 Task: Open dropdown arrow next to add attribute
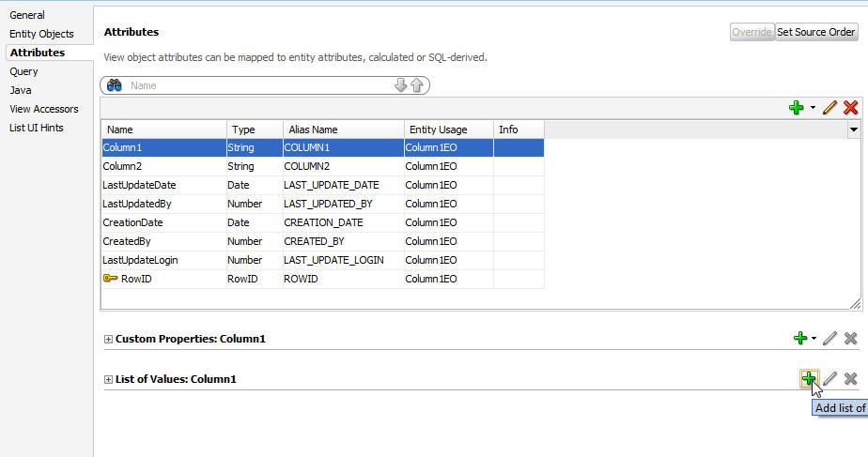click(813, 107)
